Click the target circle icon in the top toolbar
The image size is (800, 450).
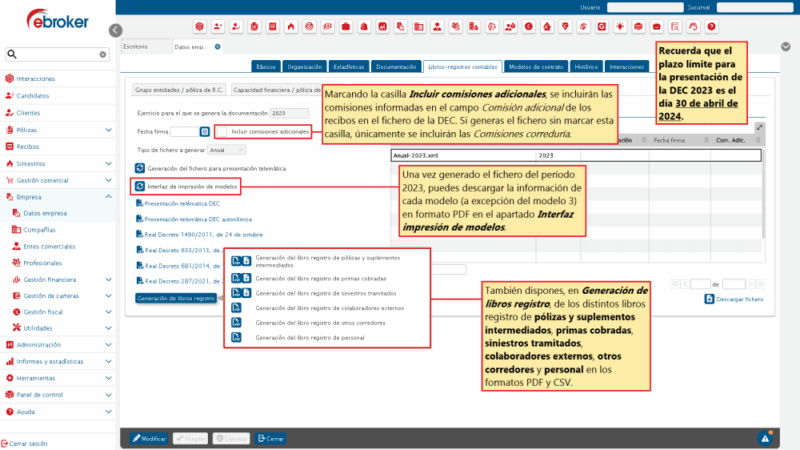pyautogui.click(x=309, y=27)
